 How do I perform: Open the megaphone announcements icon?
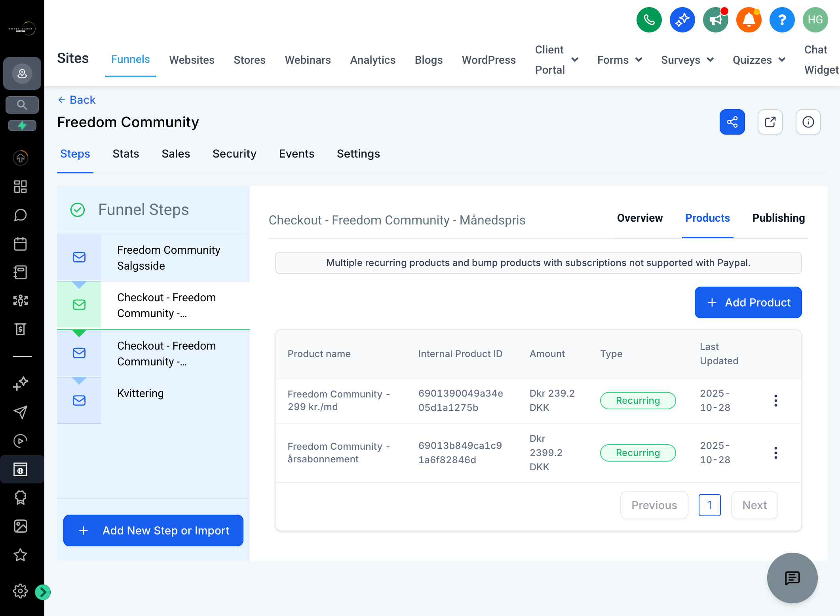715,20
